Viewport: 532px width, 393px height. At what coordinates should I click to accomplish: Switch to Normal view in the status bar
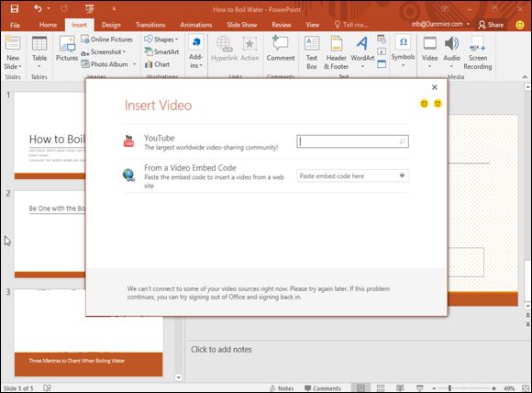pos(361,387)
